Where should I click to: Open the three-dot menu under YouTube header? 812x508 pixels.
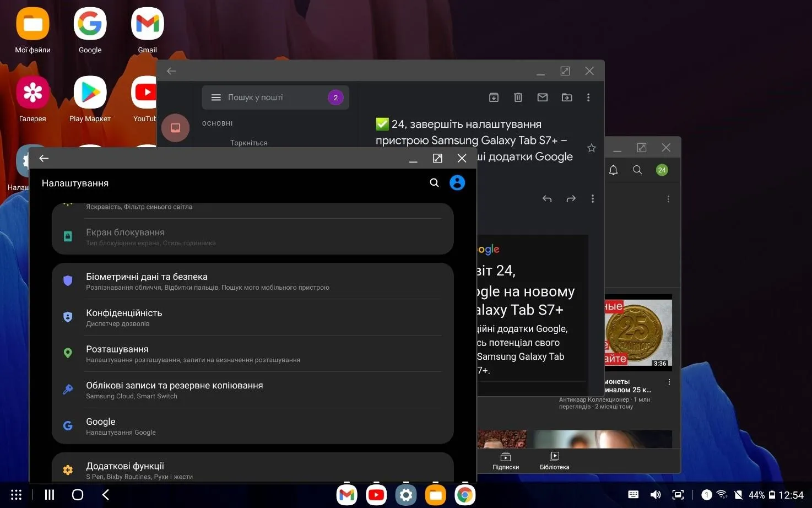click(668, 199)
